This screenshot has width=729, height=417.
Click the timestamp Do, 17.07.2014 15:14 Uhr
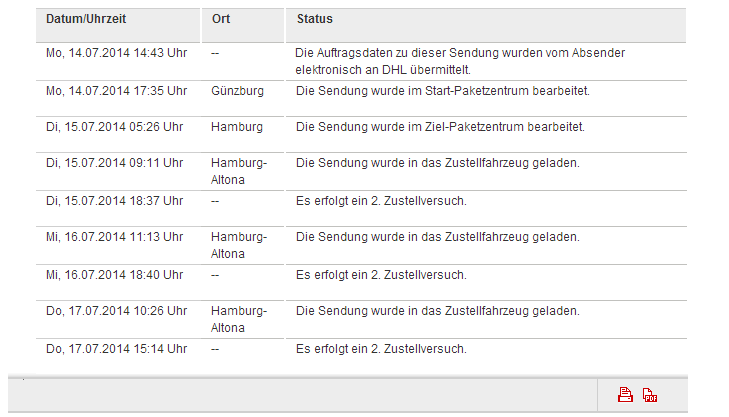(116, 349)
